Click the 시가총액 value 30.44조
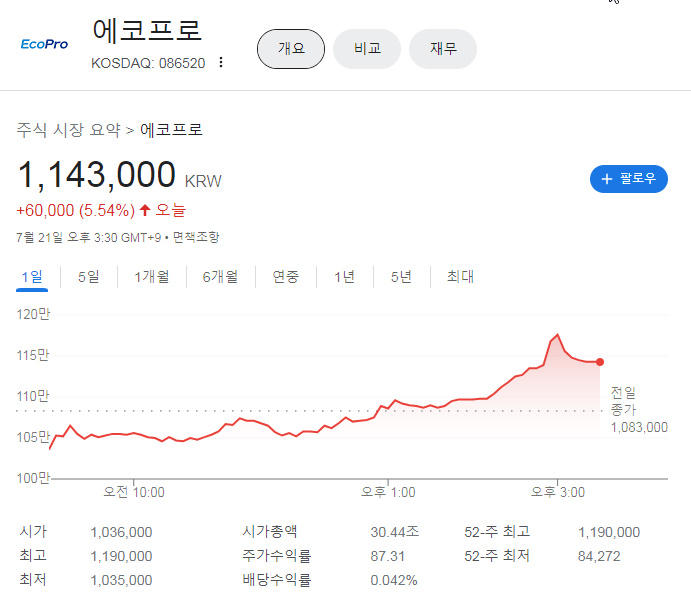This screenshot has height=599, width=691. click(x=394, y=532)
